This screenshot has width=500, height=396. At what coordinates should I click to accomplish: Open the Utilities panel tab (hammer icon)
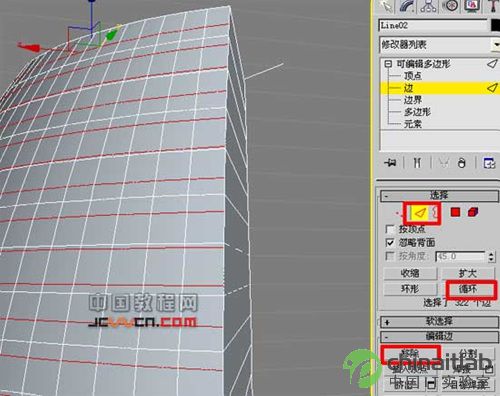click(x=494, y=6)
